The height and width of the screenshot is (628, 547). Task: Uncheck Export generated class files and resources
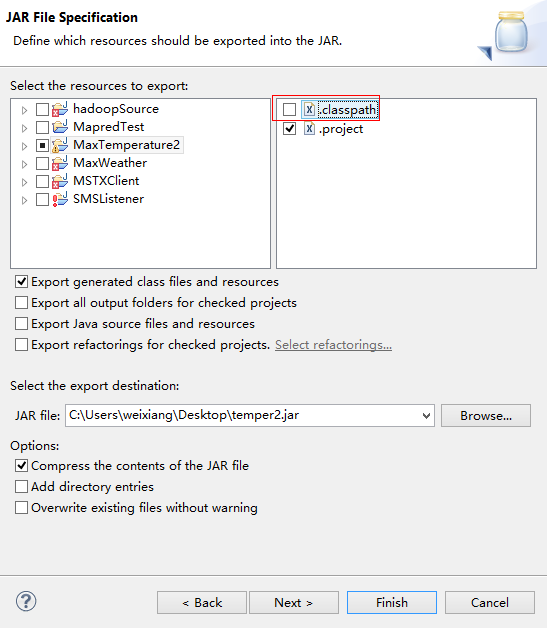pyautogui.click(x=21, y=282)
